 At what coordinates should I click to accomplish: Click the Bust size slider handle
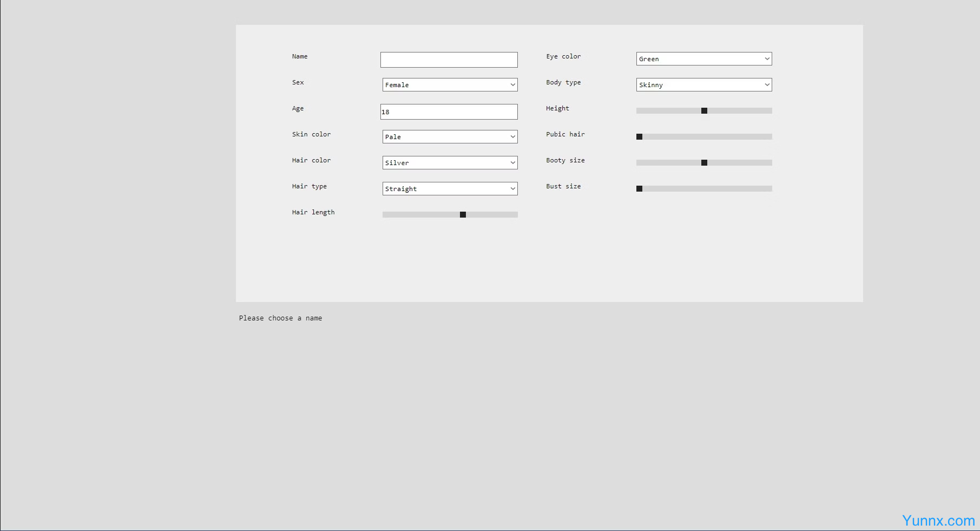(639, 189)
